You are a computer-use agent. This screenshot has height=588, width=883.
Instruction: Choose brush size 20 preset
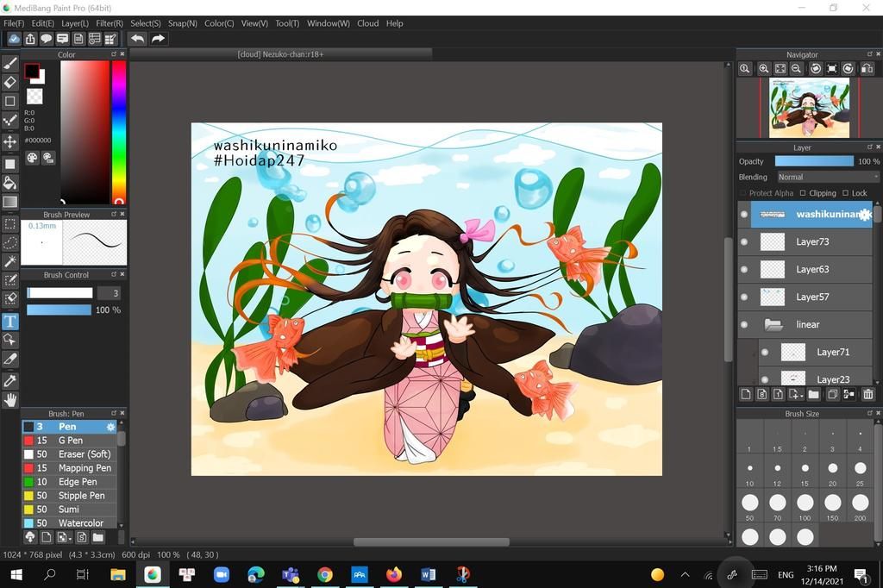click(x=832, y=472)
